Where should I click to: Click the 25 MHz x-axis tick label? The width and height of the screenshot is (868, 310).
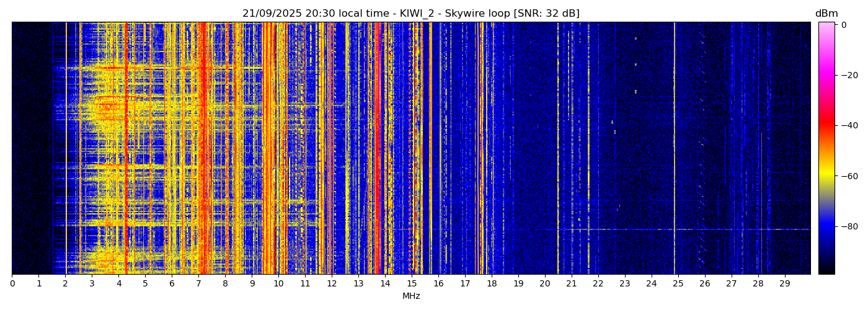pos(678,284)
